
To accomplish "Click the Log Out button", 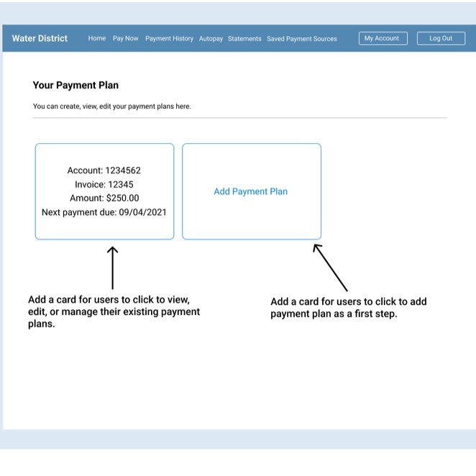I will [x=441, y=38].
